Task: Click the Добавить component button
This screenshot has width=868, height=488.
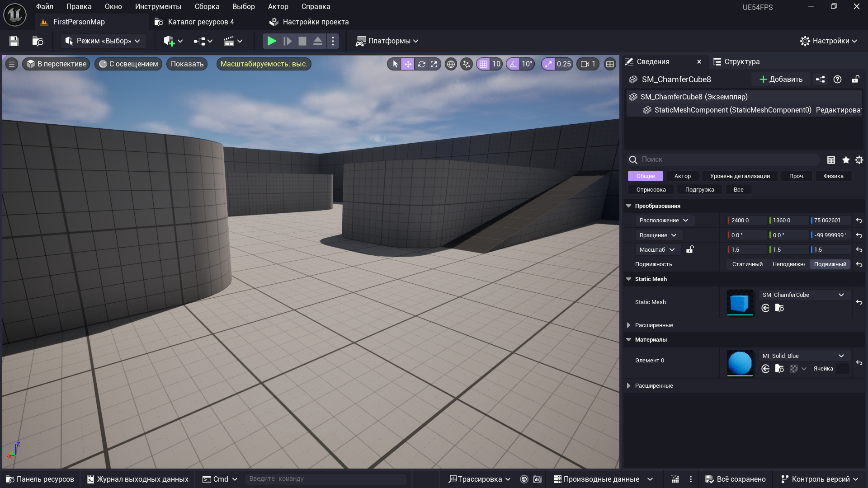Action: [781, 80]
